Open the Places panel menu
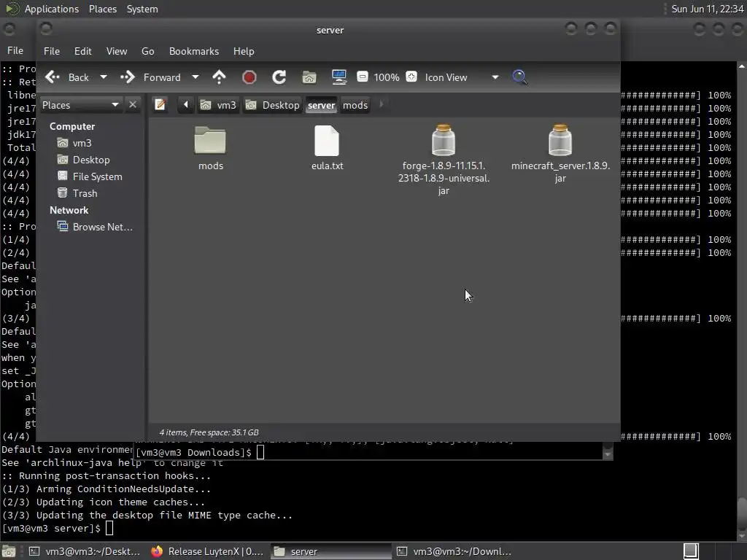The height and width of the screenshot is (560, 747). pyautogui.click(x=103, y=9)
